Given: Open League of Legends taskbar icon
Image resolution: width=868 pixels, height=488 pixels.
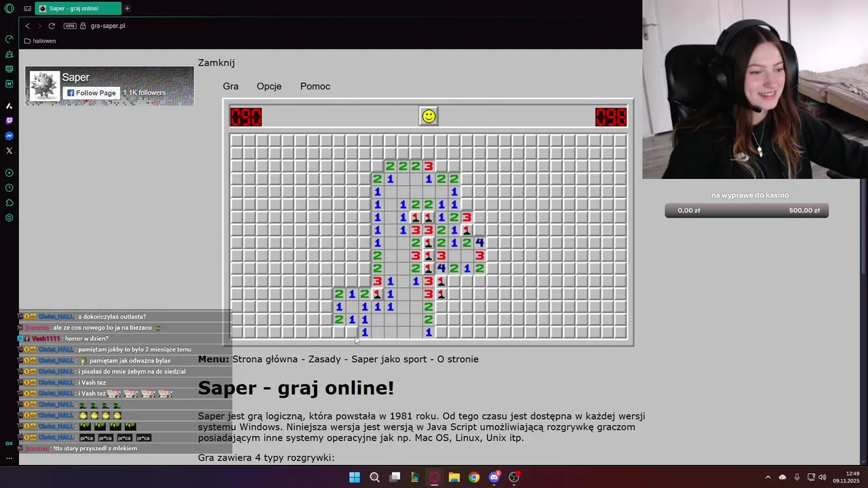Looking at the screenshot, I should (x=414, y=477).
